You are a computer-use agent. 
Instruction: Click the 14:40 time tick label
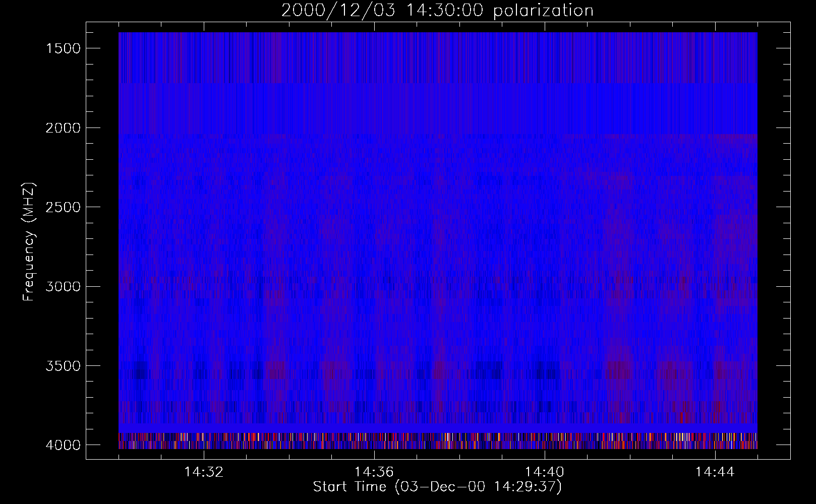pos(545,472)
